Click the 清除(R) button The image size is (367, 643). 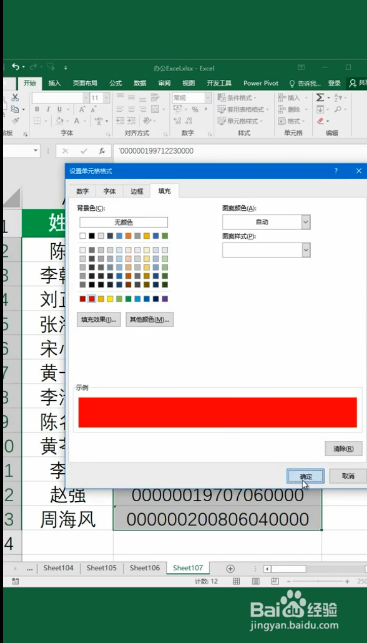[344, 449]
